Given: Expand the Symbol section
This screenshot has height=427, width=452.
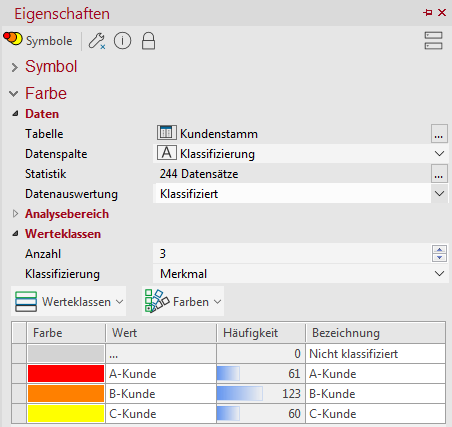Looking at the screenshot, I should pyautogui.click(x=14, y=67).
